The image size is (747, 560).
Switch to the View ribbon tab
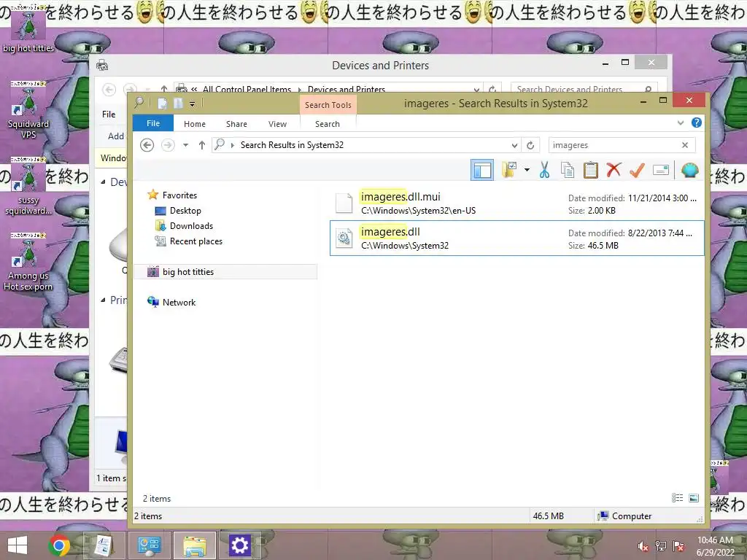(277, 124)
